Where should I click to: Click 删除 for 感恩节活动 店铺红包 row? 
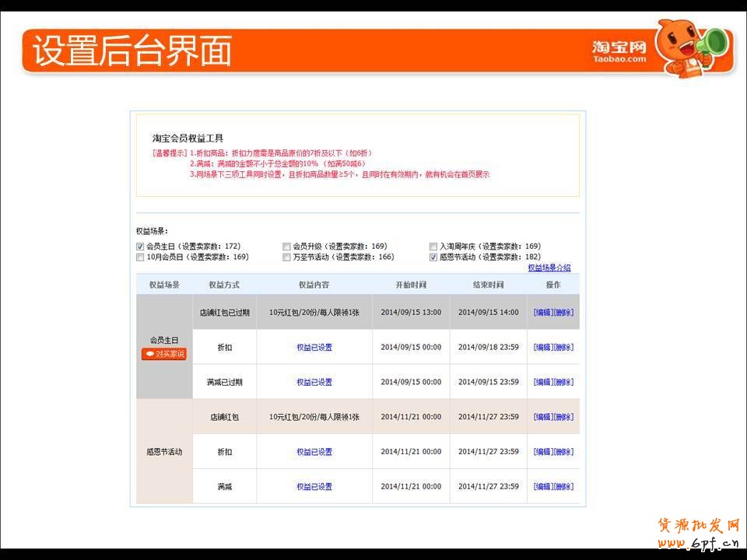563,417
